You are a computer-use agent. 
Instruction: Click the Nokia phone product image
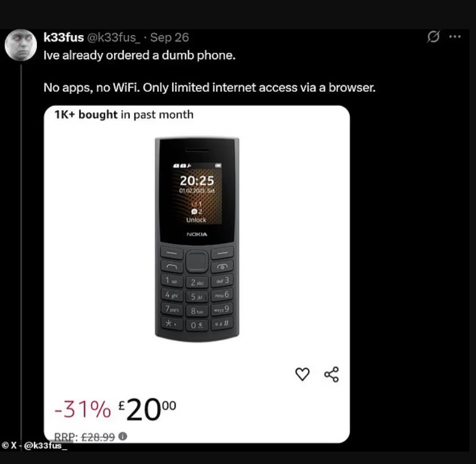pyautogui.click(x=197, y=237)
